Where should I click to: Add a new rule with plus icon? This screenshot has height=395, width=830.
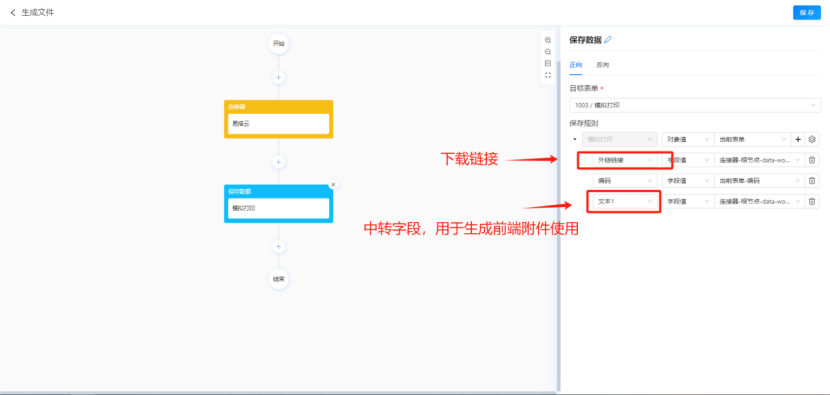[798, 140]
